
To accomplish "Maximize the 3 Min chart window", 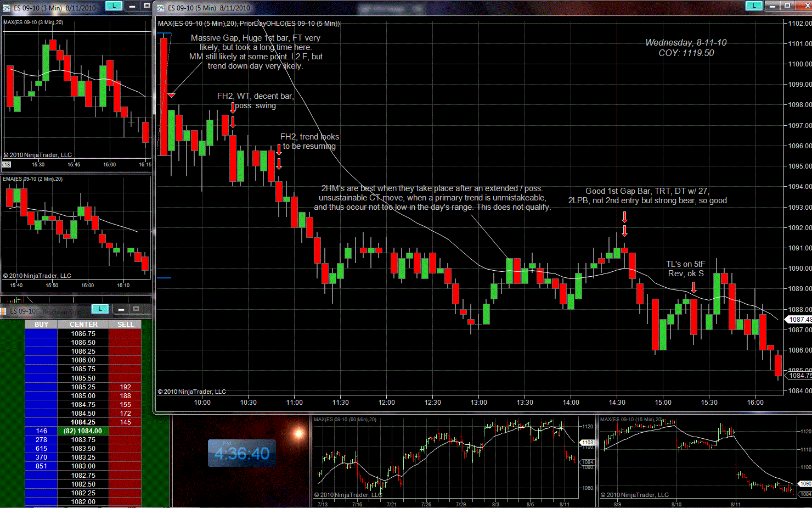I will click(146, 5).
